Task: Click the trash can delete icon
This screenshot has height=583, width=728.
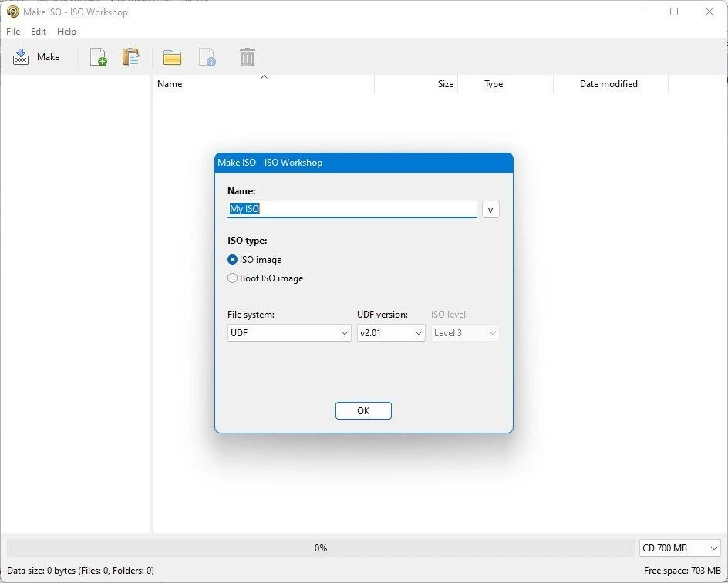Action: point(248,57)
